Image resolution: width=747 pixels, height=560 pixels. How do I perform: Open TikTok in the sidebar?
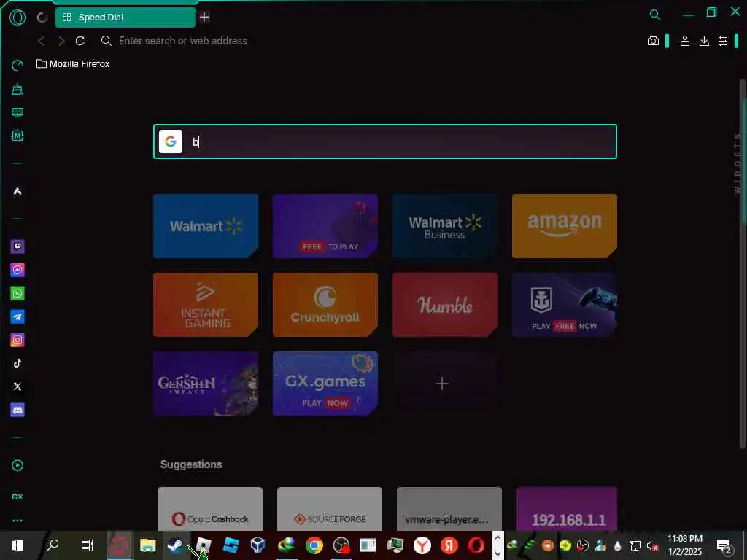(x=18, y=363)
